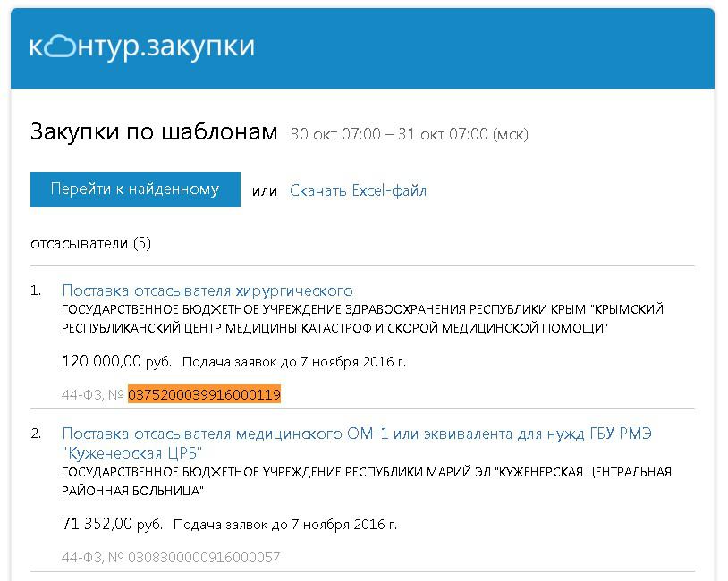Click the Контур.Закупки logo
The width and height of the screenshot is (728, 581).
pyautogui.click(x=142, y=46)
